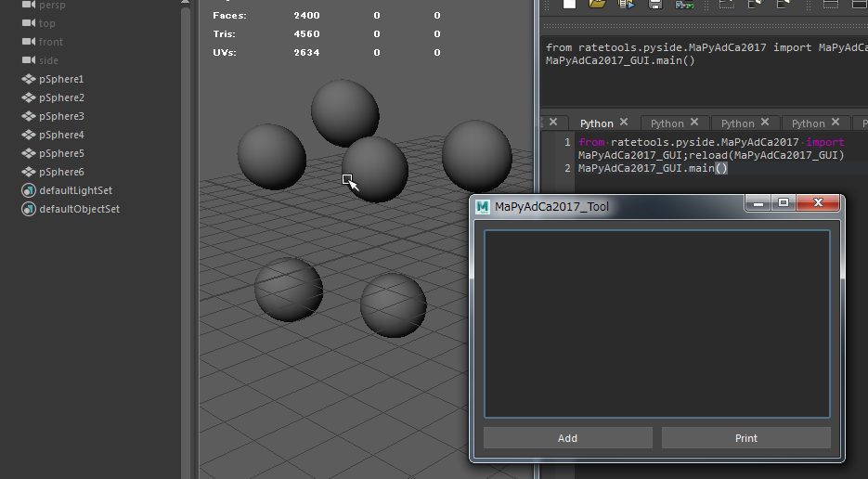Select the side camera icon in Outliner
The width and height of the screenshot is (868, 479).
coord(29,59)
